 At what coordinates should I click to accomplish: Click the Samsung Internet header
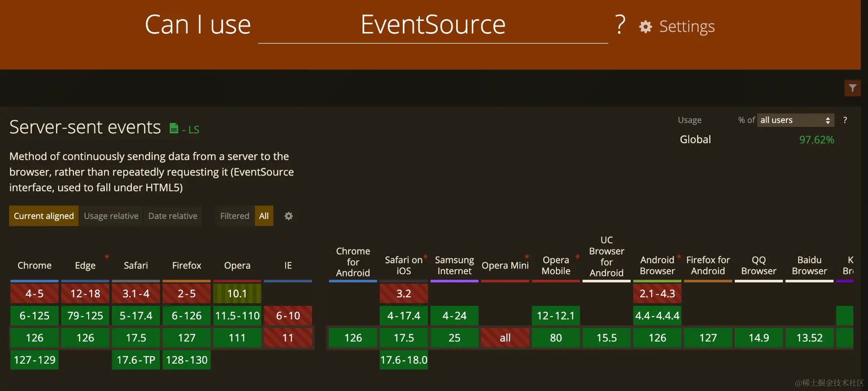(x=454, y=265)
